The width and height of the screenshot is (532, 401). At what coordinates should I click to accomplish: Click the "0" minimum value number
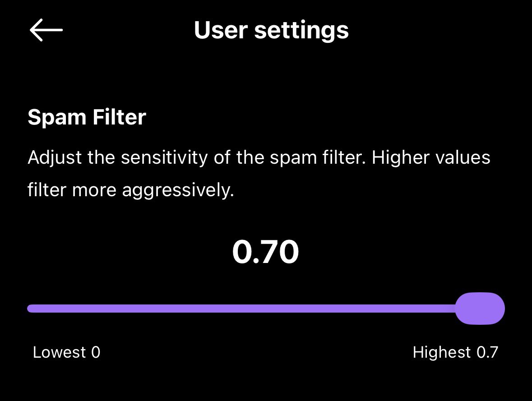[x=96, y=352]
